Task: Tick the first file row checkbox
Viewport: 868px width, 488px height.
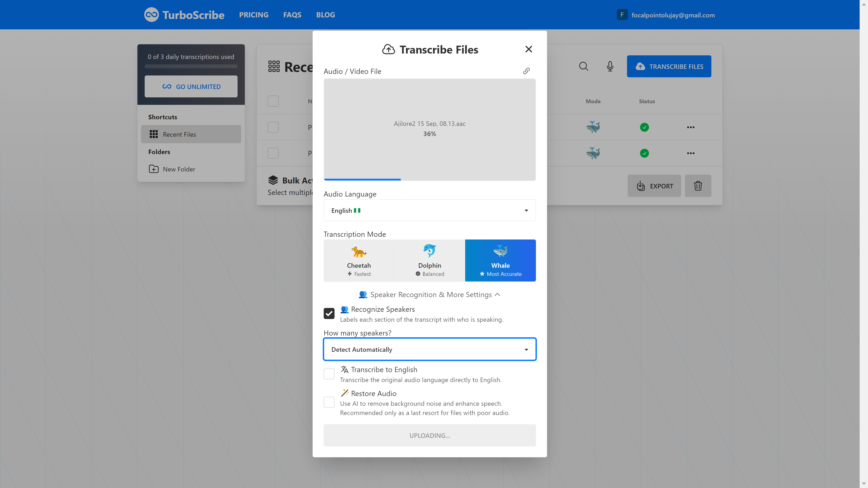Action: coord(273,127)
